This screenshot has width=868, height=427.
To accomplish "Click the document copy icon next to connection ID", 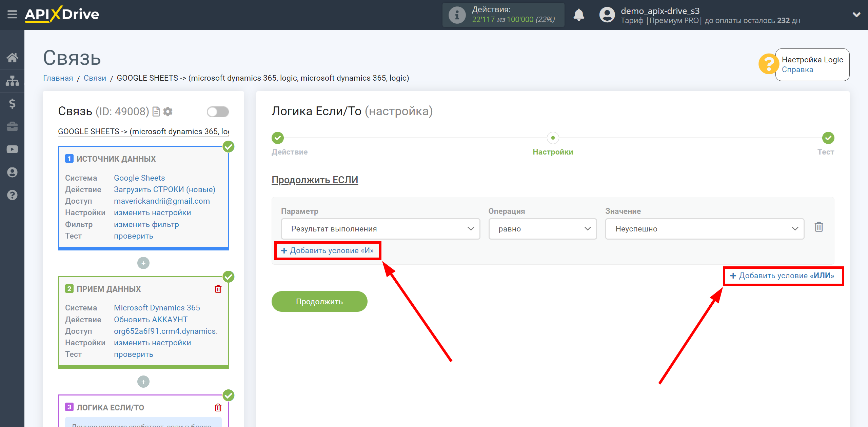I will [156, 111].
